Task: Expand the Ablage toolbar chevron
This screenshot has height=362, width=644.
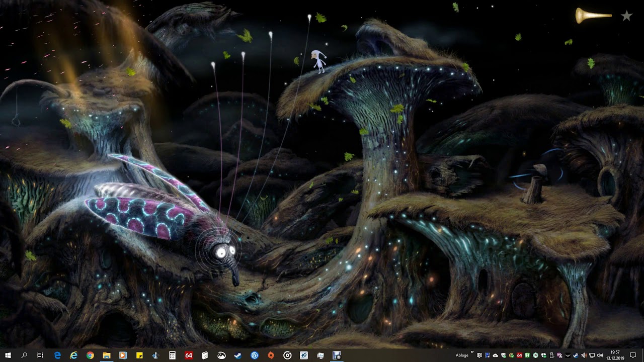Action: 472,352
